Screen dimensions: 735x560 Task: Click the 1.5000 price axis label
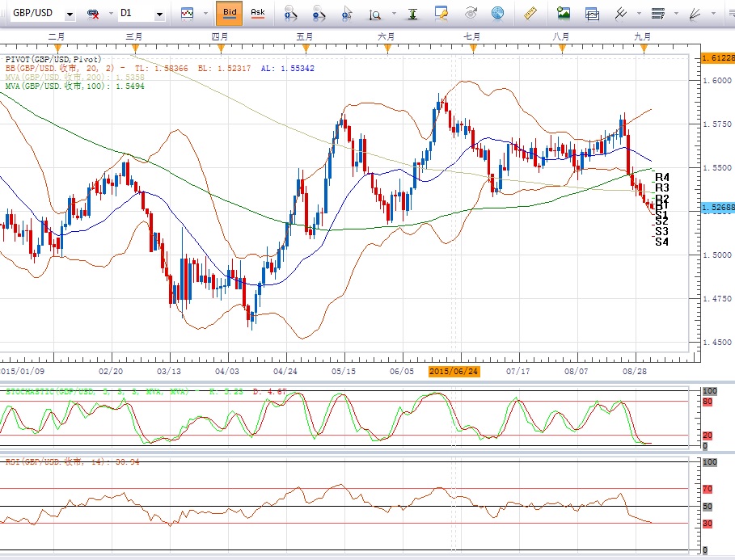[718, 255]
